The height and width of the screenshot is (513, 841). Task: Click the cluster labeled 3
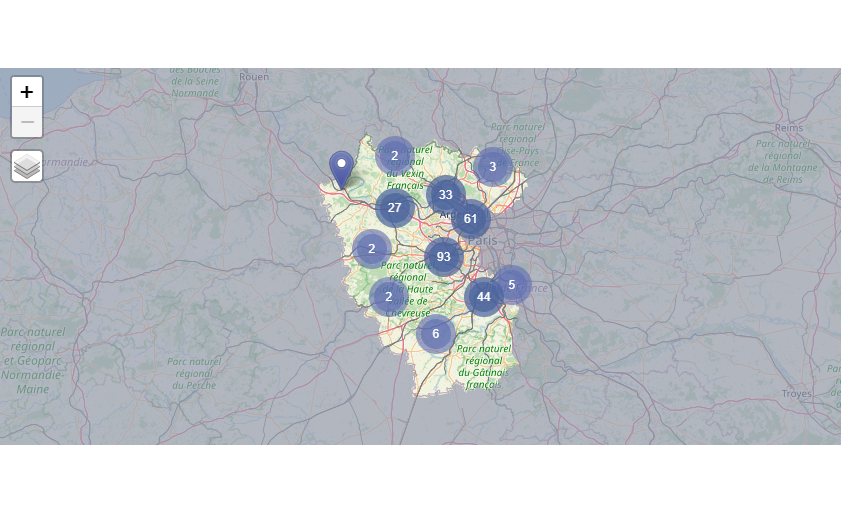492,167
